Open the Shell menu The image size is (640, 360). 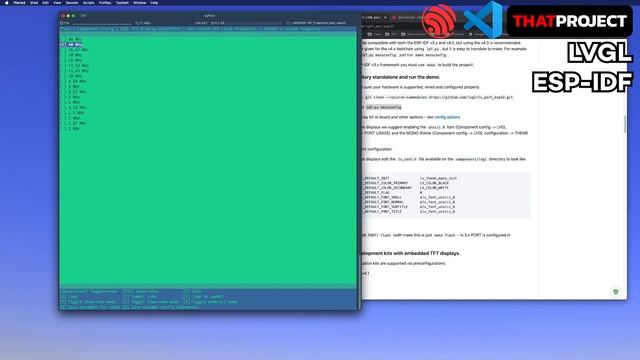34,2
